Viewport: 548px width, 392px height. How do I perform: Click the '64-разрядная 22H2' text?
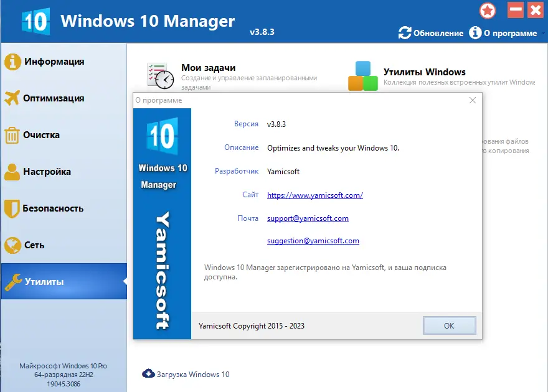(64, 375)
